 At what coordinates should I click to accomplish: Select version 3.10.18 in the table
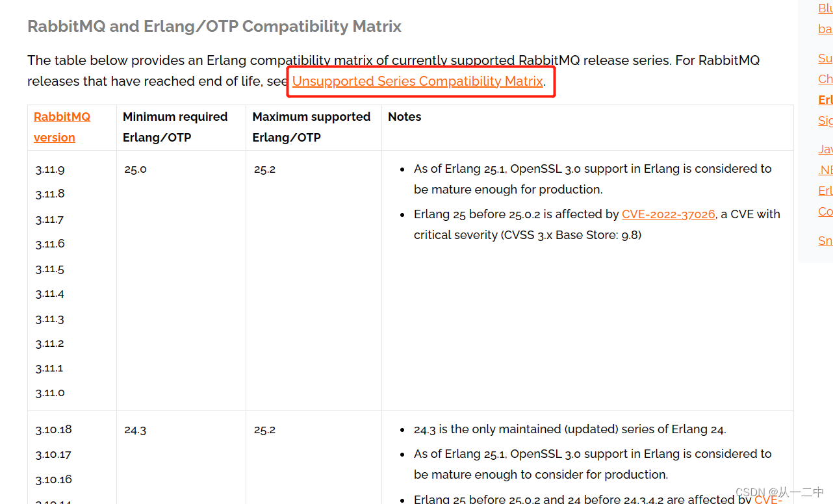tap(54, 429)
